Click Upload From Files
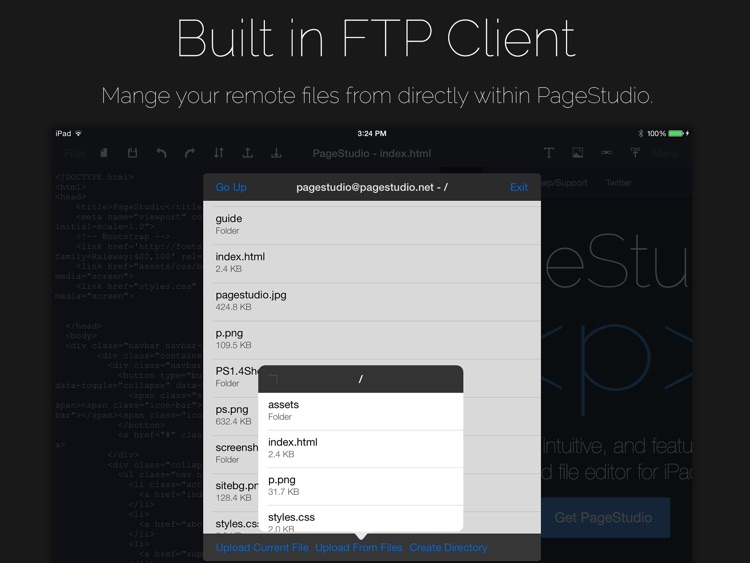The image size is (750, 563). coord(359,548)
